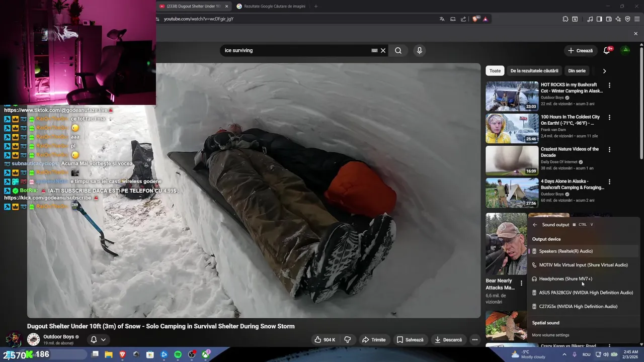Viewport: 644px width, 362px height.
Task: Open YouTube notifications bell with 9+ badge
Action: tap(607, 50)
